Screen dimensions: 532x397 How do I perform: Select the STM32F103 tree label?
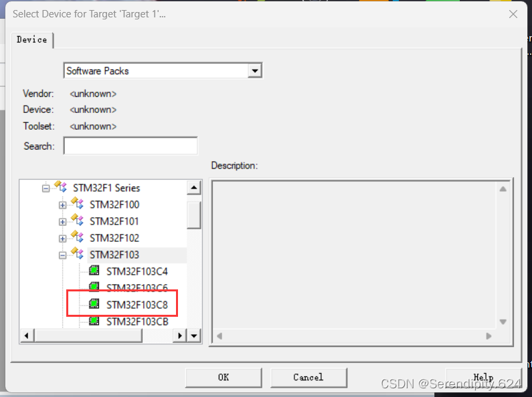[x=114, y=255]
